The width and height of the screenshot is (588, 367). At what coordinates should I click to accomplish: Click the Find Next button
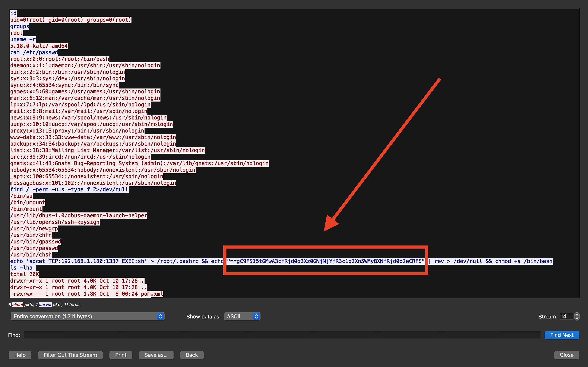[562, 335]
